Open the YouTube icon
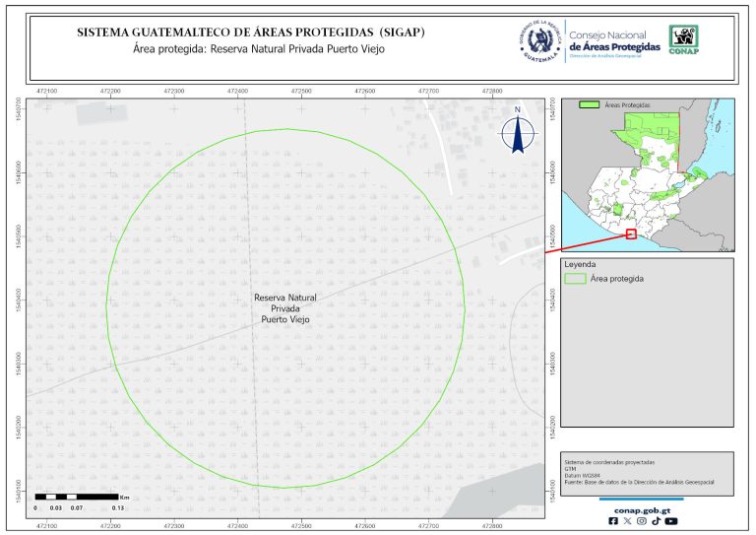 pos(670,521)
